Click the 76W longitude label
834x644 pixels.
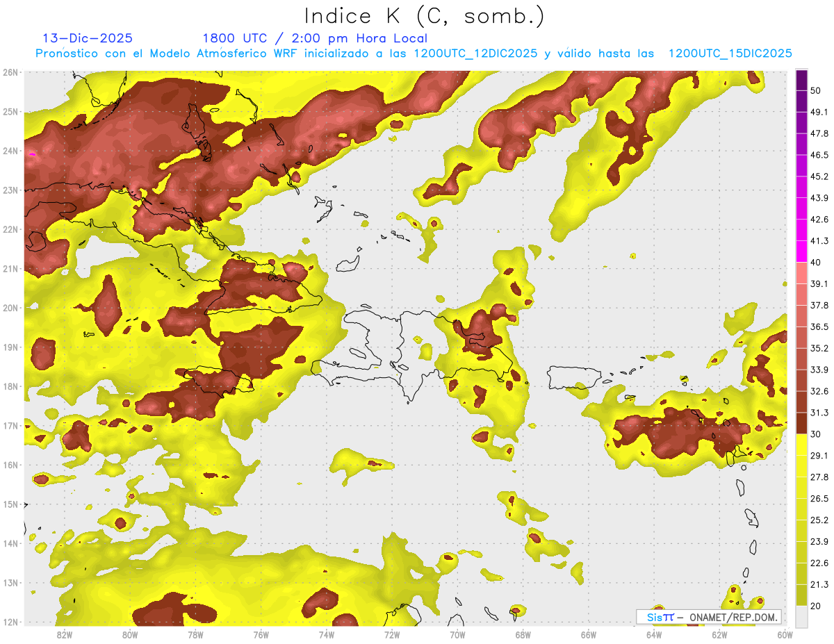(x=261, y=634)
